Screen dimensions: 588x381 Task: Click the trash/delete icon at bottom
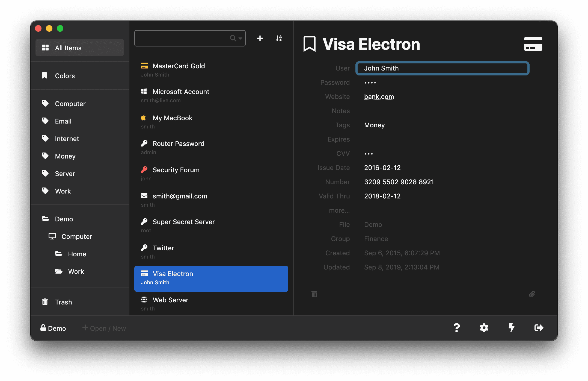pos(314,294)
